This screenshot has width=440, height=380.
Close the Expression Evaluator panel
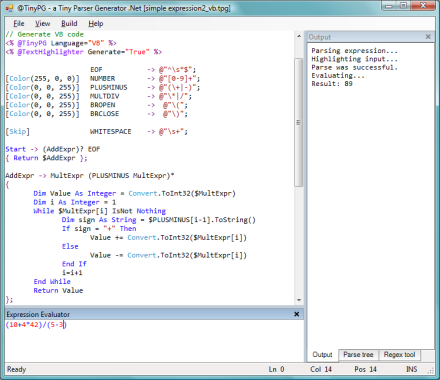(x=297, y=314)
